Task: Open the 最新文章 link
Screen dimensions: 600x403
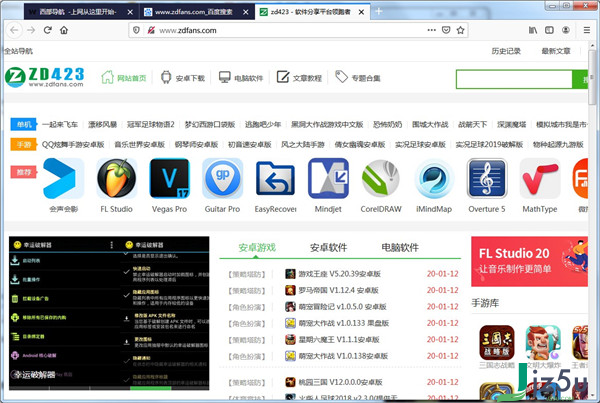Action: (556, 51)
